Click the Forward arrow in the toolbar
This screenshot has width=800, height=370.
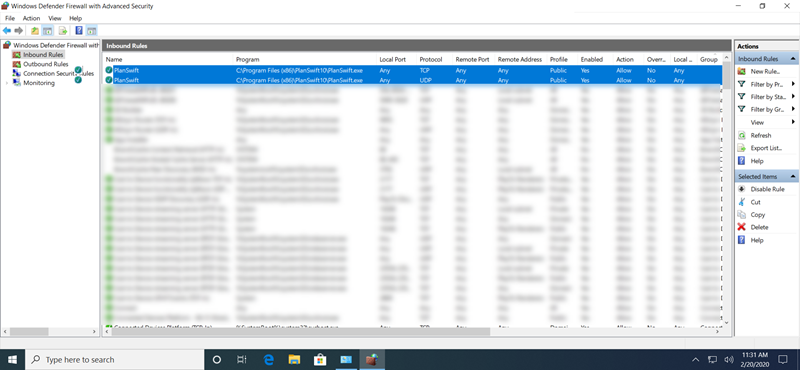[x=18, y=31]
